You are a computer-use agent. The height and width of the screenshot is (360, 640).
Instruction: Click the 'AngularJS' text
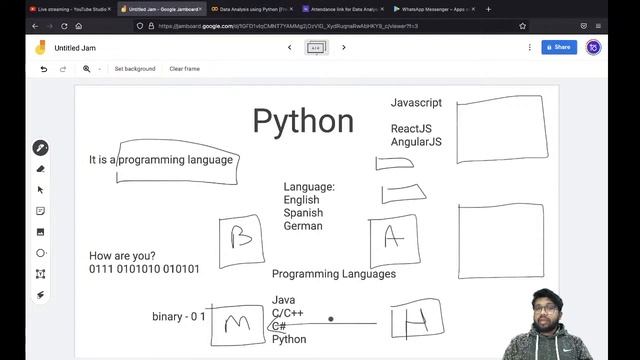tap(416, 142)
